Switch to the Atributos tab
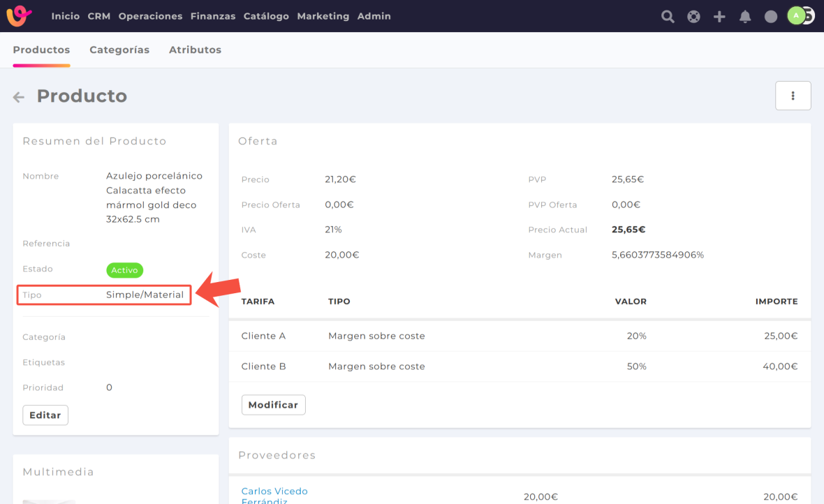The image size is (824, 504). (195, 50)
